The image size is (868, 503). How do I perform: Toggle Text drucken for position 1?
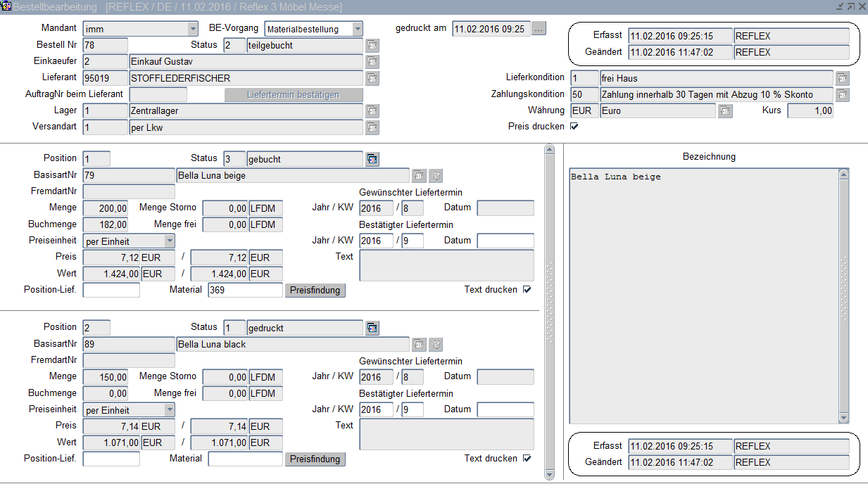pos(527,290)
